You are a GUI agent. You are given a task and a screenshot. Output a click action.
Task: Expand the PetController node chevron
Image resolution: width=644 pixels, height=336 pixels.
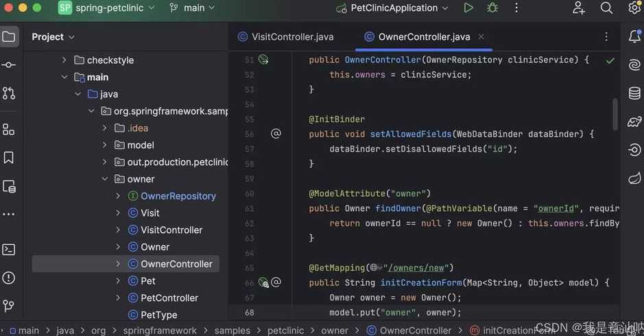[118, 298]
